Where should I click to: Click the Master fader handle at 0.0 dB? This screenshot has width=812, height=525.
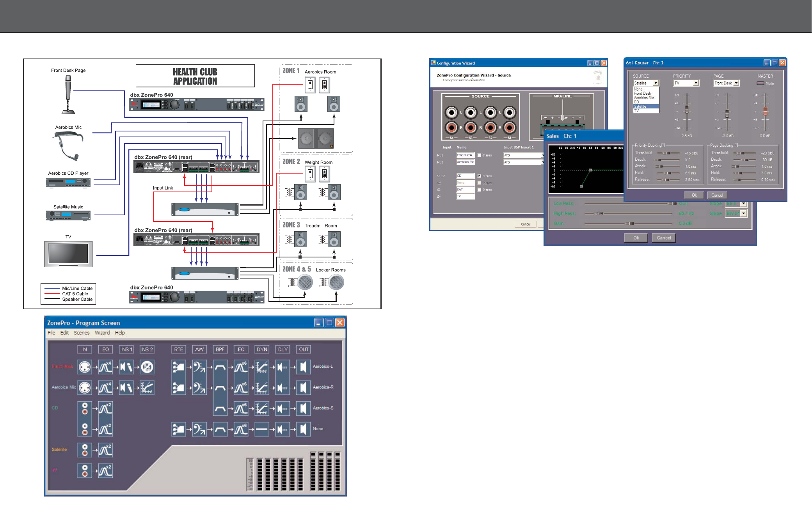(x=766, y=111)
